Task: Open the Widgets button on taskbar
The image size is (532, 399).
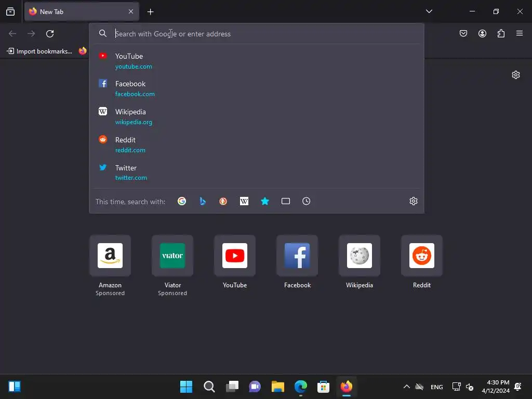Action: click(14, 387)
